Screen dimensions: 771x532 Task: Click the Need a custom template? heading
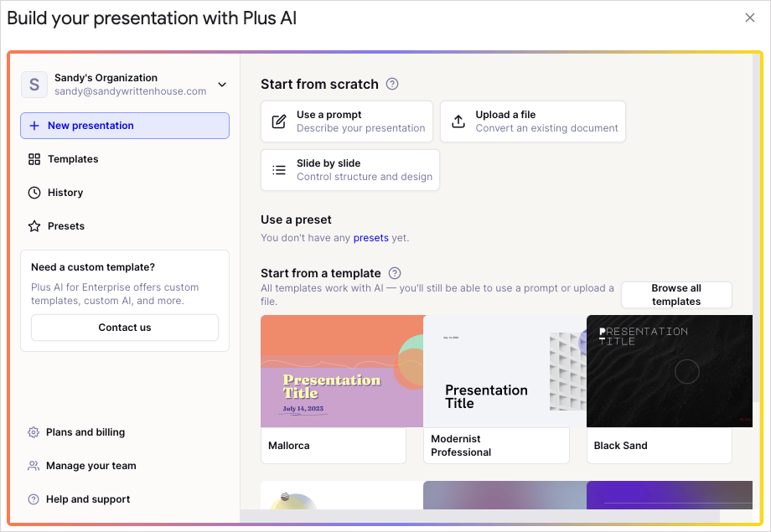tap(93, 267)
